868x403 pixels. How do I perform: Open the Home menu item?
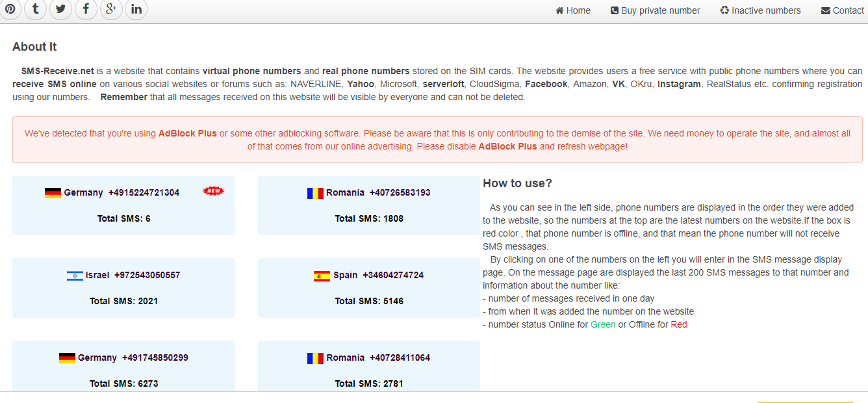point(572,10)
